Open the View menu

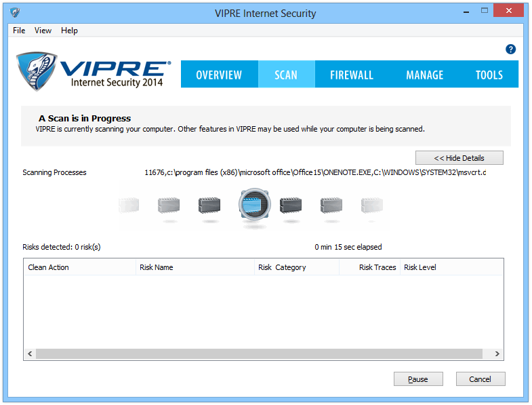coord(43,31)
